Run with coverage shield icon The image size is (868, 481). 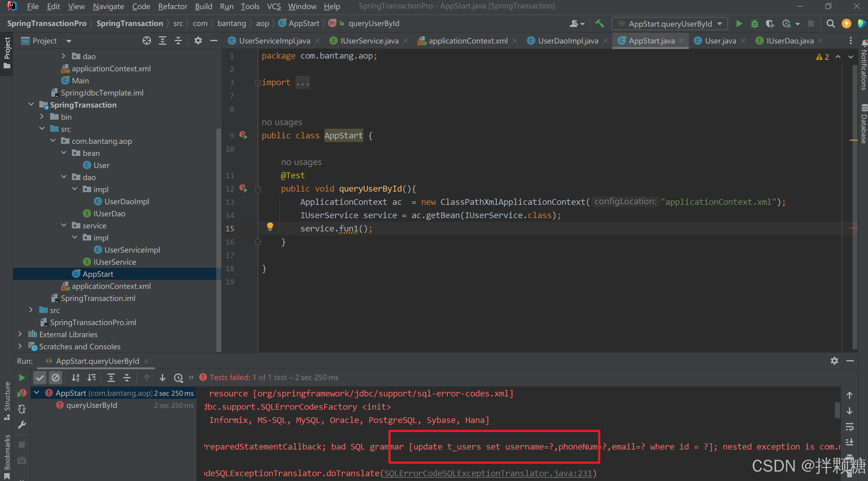tap(770, 24)
